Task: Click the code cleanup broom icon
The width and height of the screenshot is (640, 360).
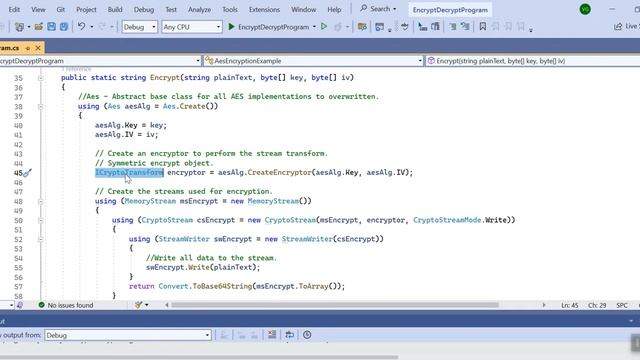Action: pyautogui.click(x=138, y=305)
